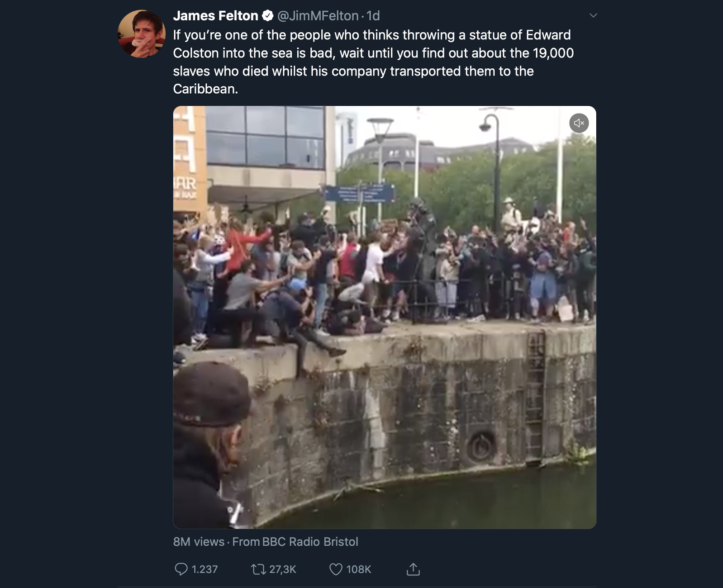Click the From BBC Radio Bristol attribution
The height and width of the screenshot is (588, 723).
pyautogui.click(x=295, y=541)
